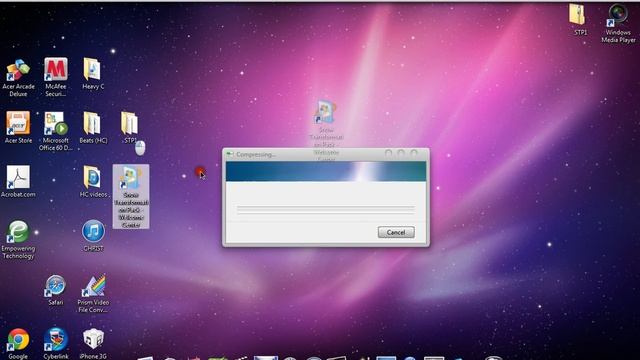Launch Windows Media Player shortcut
The width and height of the screenshot is (640, 360).
(x=618, y=23)
